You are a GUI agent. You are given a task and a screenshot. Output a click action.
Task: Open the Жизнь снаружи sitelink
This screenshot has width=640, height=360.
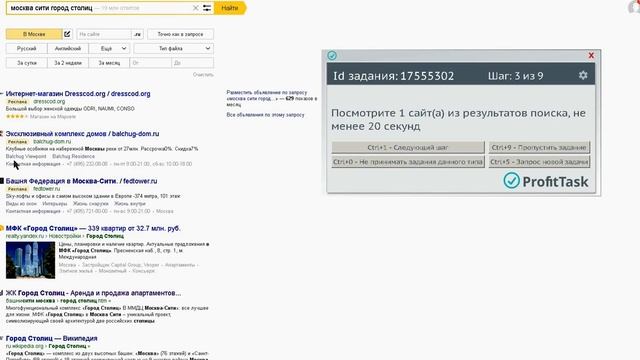coord(91,204)
